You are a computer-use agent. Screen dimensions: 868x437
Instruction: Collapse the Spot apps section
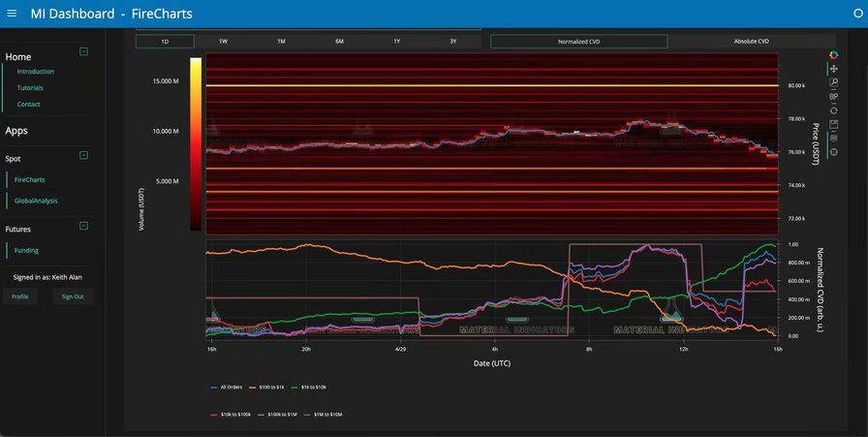[83, 155]
